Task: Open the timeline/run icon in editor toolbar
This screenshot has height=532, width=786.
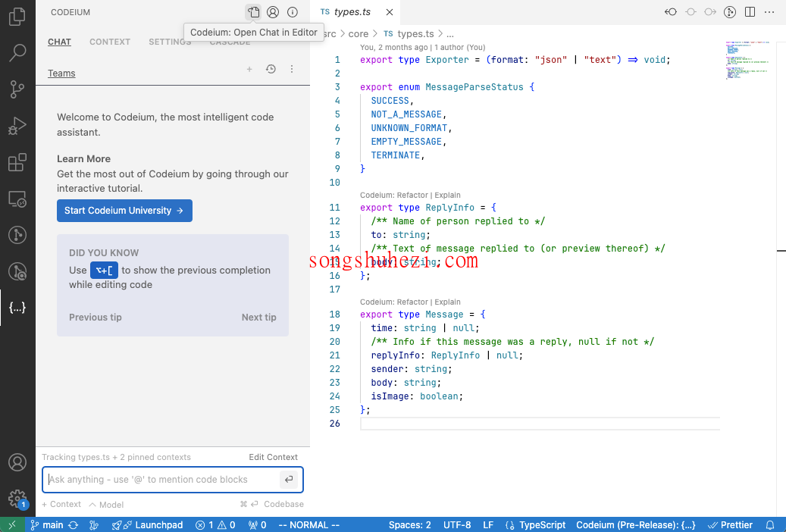Action: [x=730, y=12]
